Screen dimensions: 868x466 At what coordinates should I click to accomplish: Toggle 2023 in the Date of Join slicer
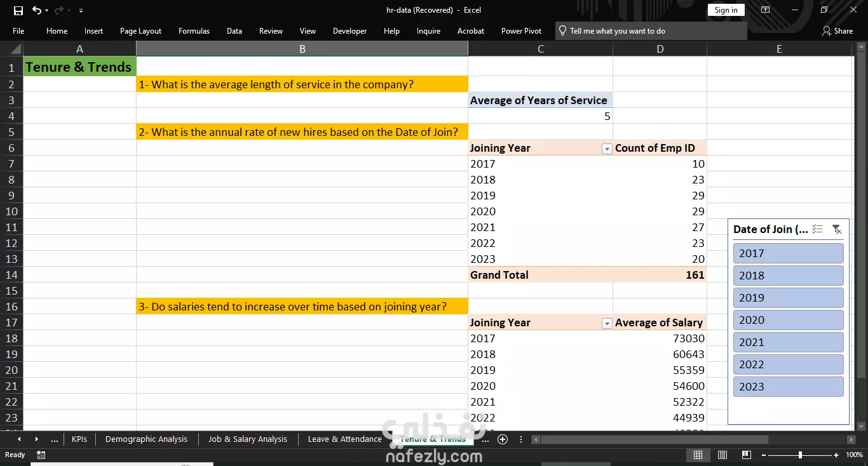(x=788, y=387)
